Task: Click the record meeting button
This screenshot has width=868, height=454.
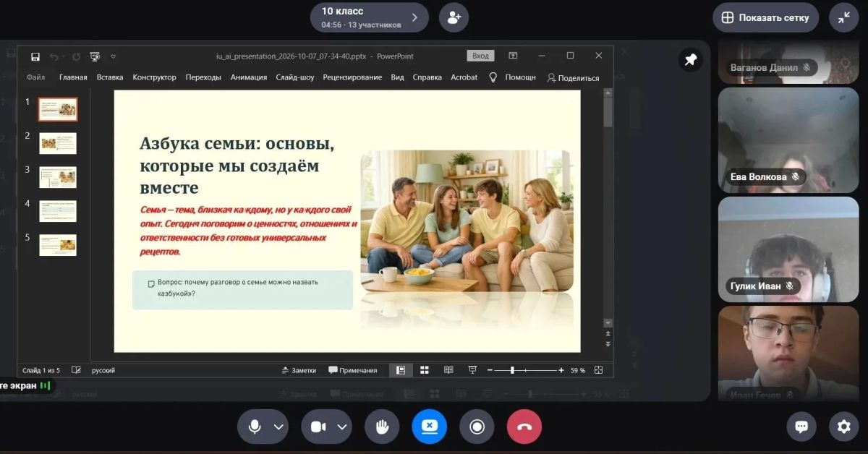Action: pyautogui.click(x=477, y=427)
